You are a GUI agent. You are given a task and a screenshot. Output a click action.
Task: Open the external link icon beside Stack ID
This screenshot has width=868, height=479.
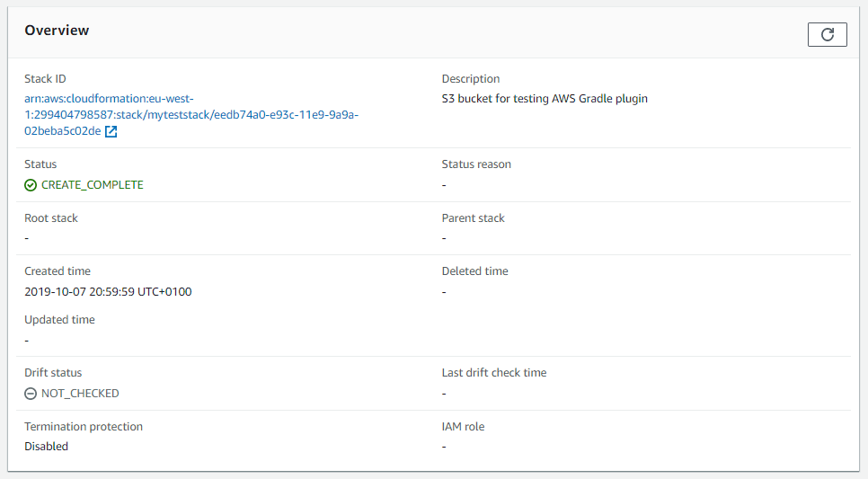(x=111, y=132)
